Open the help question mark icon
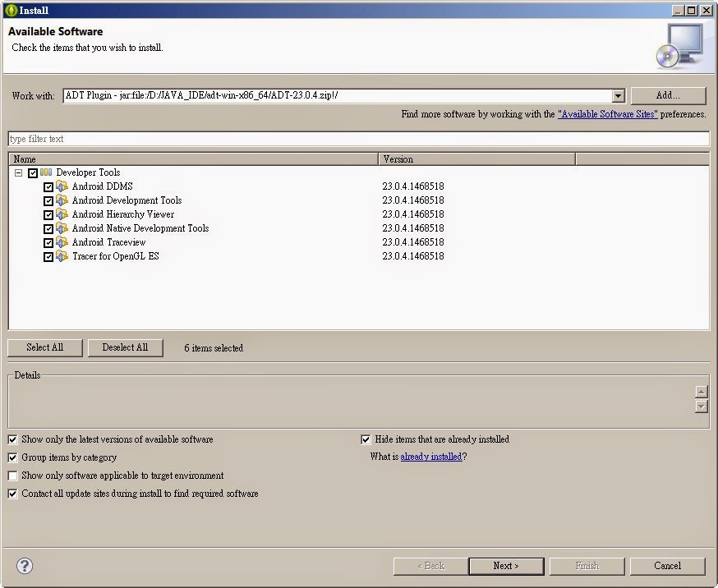718x588 pixels. 25,566
